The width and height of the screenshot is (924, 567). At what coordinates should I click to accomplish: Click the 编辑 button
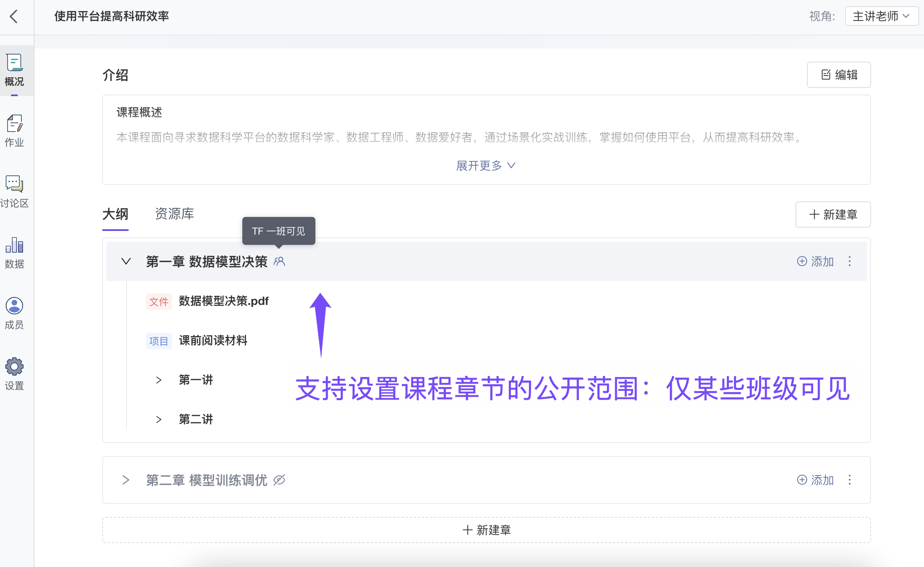click(839, 75)
